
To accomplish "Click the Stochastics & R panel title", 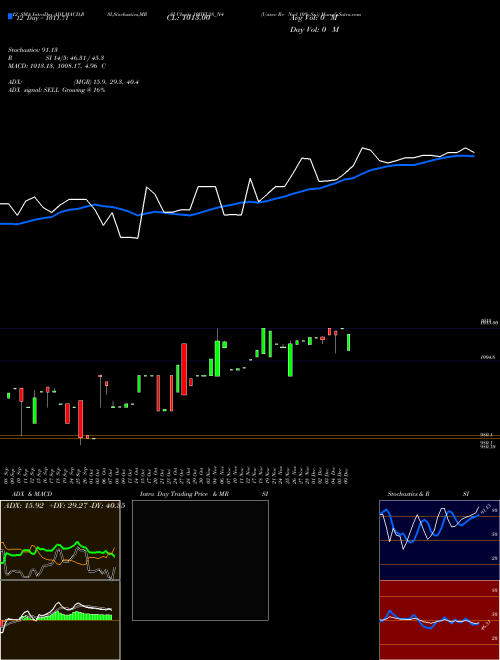I will [x=409, y=494].
